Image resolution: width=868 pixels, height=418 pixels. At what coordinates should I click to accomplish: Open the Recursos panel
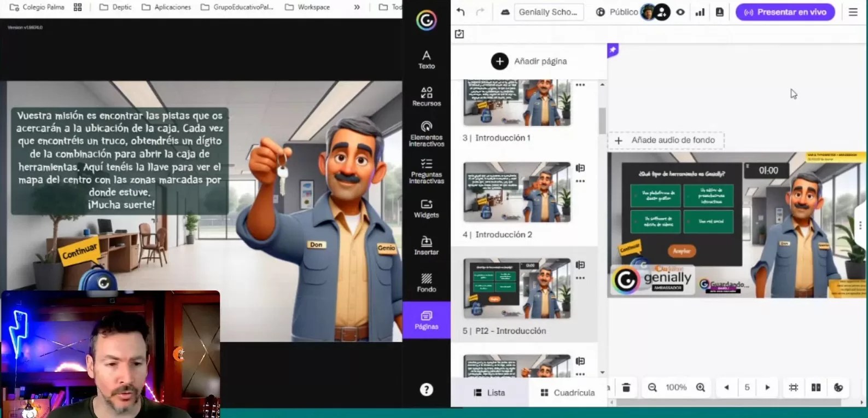tap(426, 96)
